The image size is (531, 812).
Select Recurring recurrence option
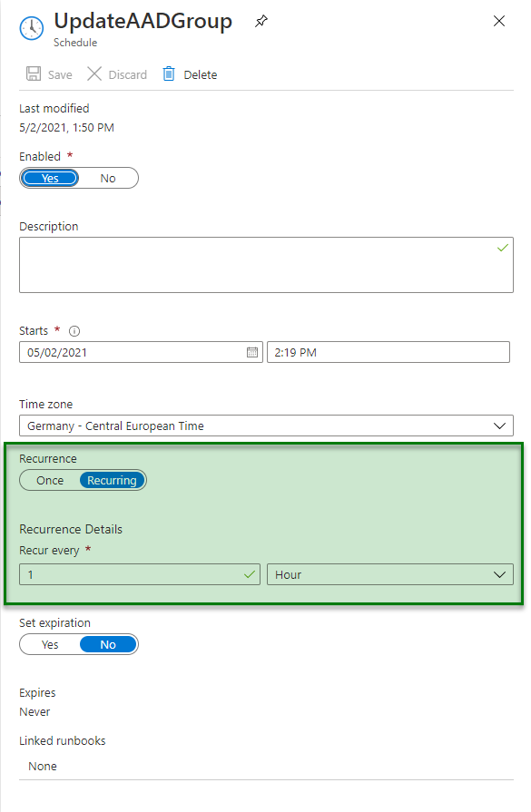[112, 480]
